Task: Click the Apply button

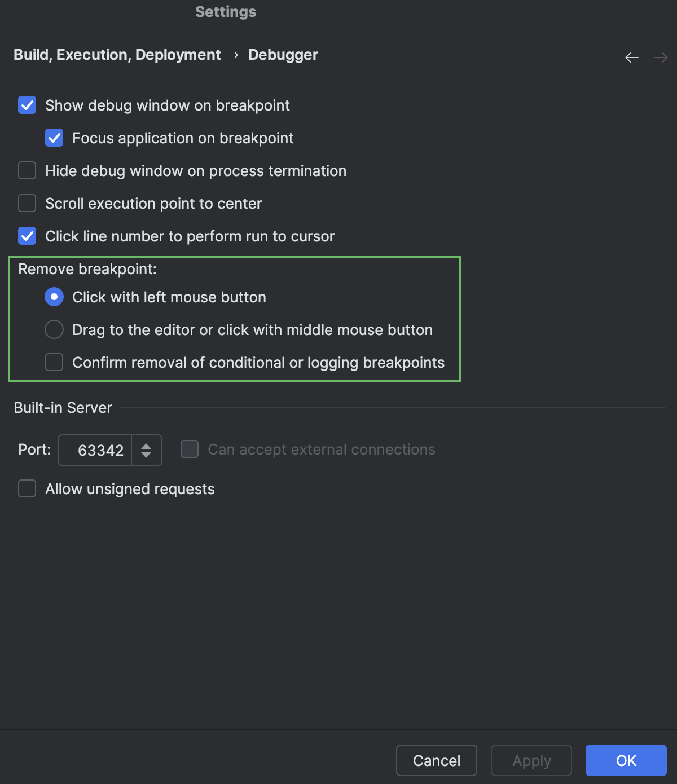Action: [530, 760]
